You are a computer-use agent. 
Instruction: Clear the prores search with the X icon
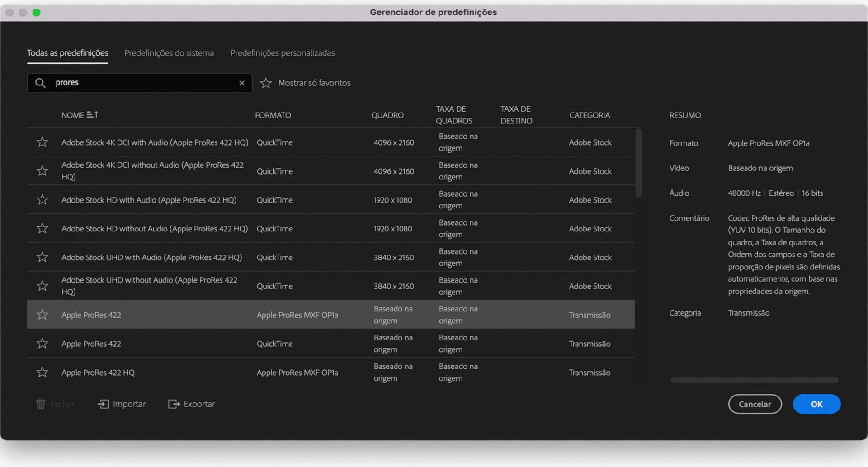coord(242,83)
